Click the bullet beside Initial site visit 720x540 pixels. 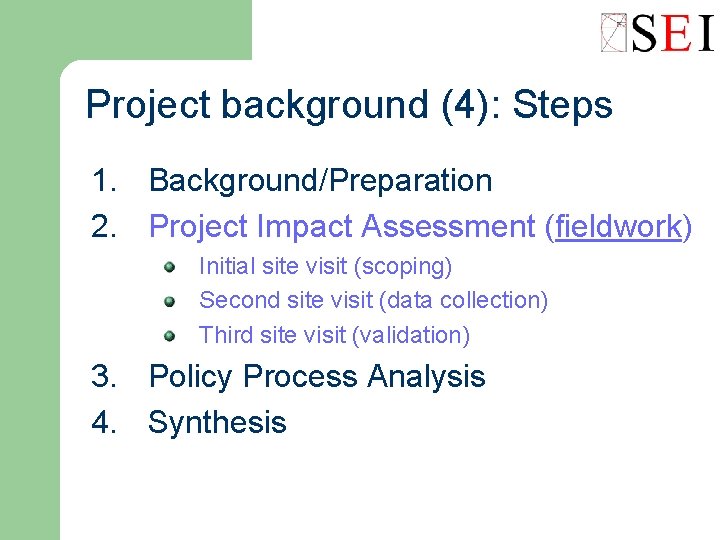pos(170,267)
